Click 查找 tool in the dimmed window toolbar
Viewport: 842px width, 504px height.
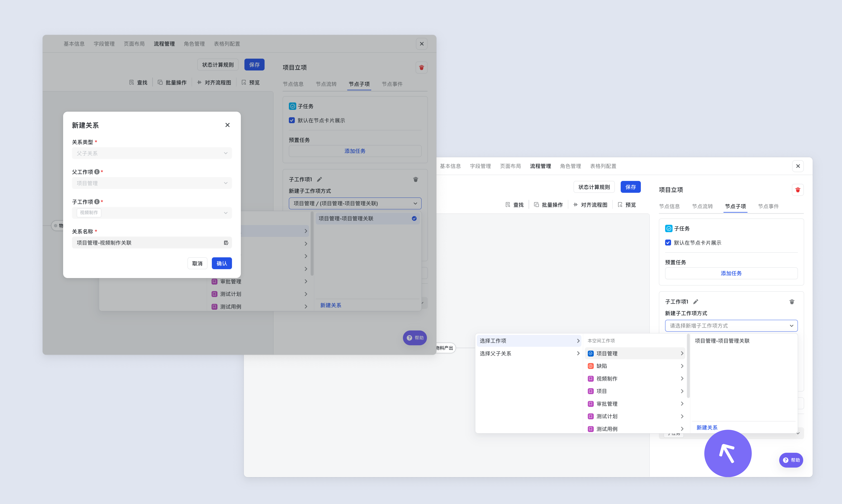tap(138, 82)
